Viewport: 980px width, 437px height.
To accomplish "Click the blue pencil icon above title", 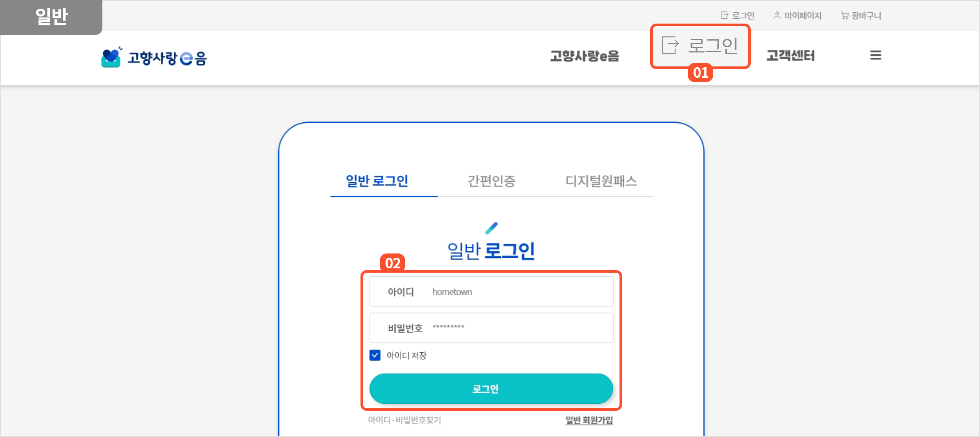I will pos(491,228).
